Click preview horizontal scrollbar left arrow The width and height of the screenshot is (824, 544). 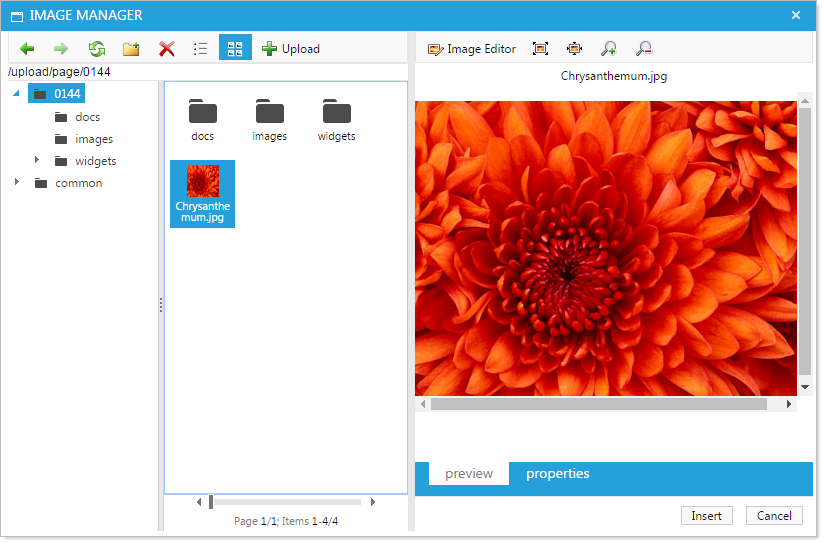click(x=423, y=404)
